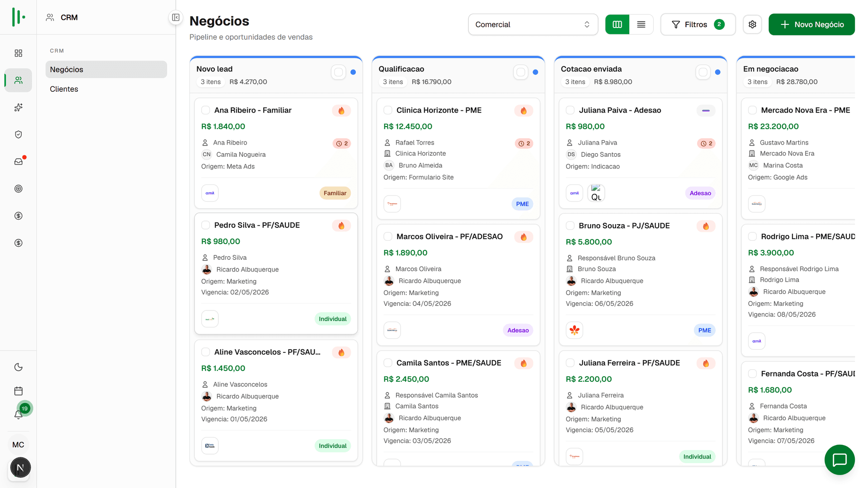Image resolution: width=868 pixels, height=488 pixels.
Task: Toggle dark mode moon icon
Action: pos(18,367)
